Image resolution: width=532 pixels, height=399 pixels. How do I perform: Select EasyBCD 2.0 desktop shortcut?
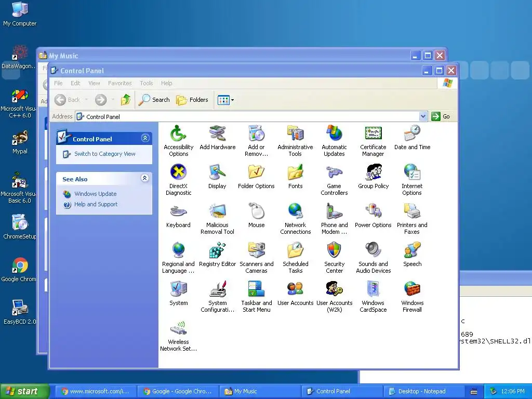tap(20, 312)
